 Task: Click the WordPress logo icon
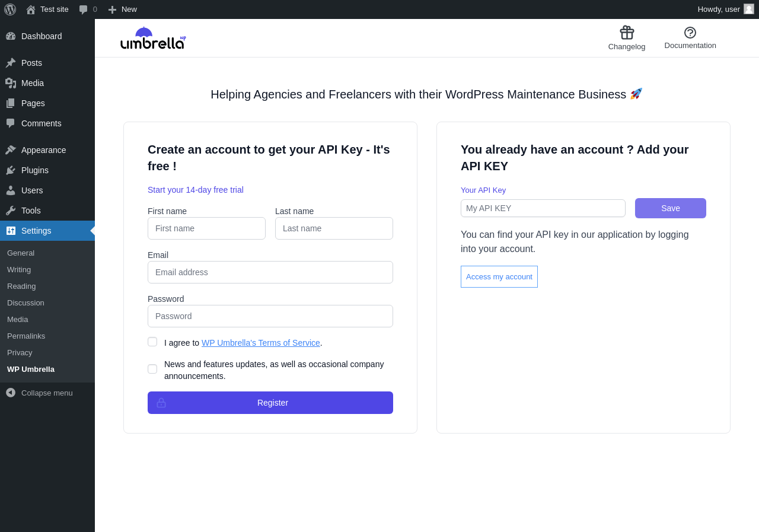pyautogui.click(x=10, y=9)
